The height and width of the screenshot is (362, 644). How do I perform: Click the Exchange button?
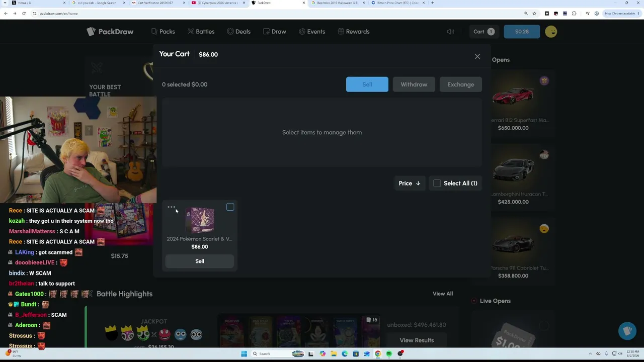tap(461, 84)
